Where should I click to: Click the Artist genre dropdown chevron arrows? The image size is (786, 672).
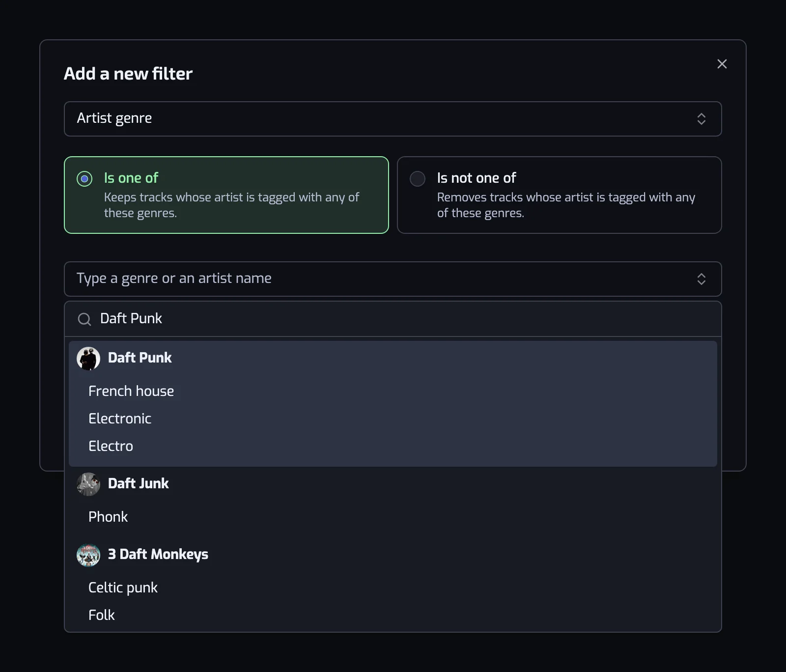(x=701, y=119)
